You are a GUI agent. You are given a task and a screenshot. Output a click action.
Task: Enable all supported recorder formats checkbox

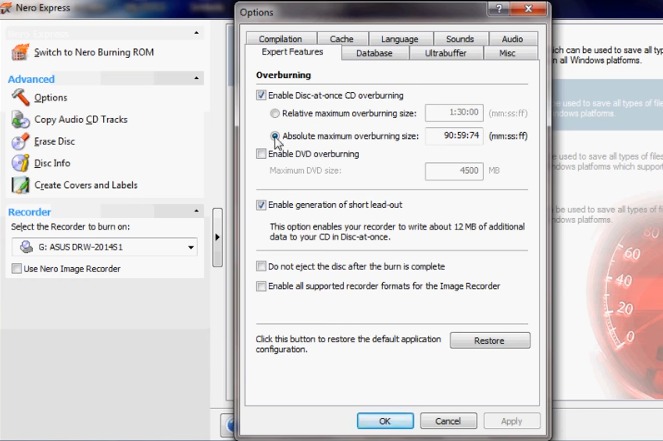tap(261, 286)
